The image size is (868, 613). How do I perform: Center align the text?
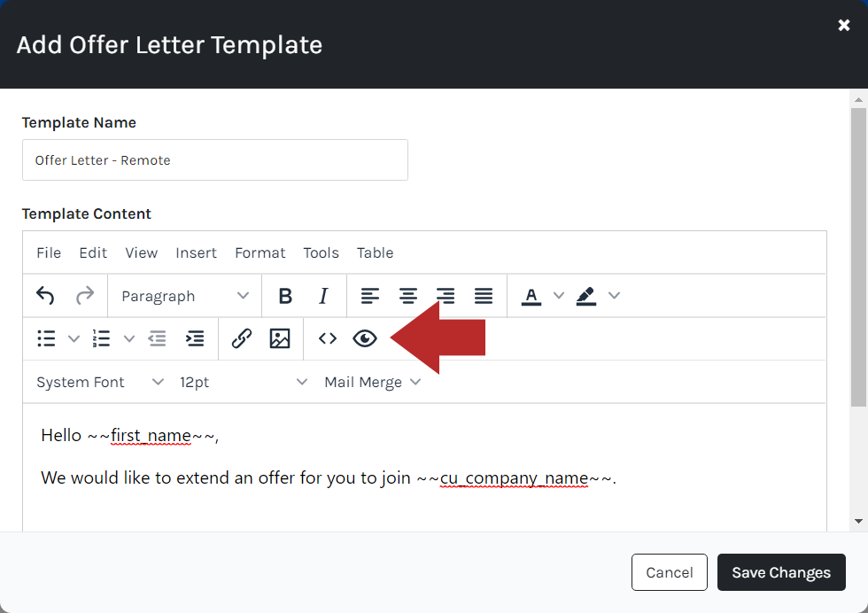(408, 296)
